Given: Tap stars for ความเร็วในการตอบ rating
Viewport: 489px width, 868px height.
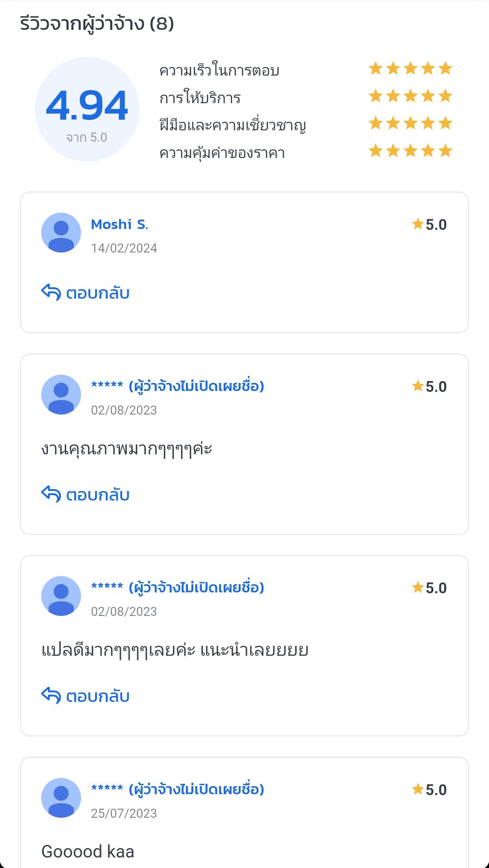Looking at the screenshot, I should coord(411,68).
